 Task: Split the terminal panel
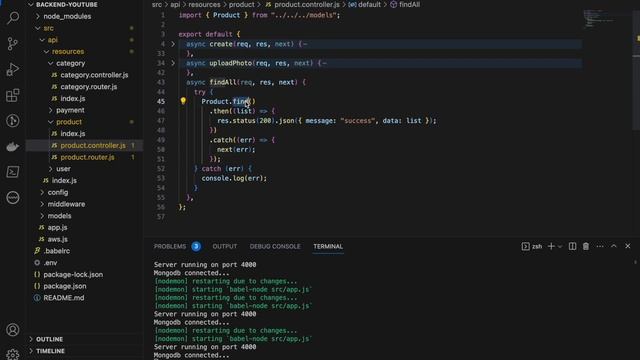click(572, 246)
